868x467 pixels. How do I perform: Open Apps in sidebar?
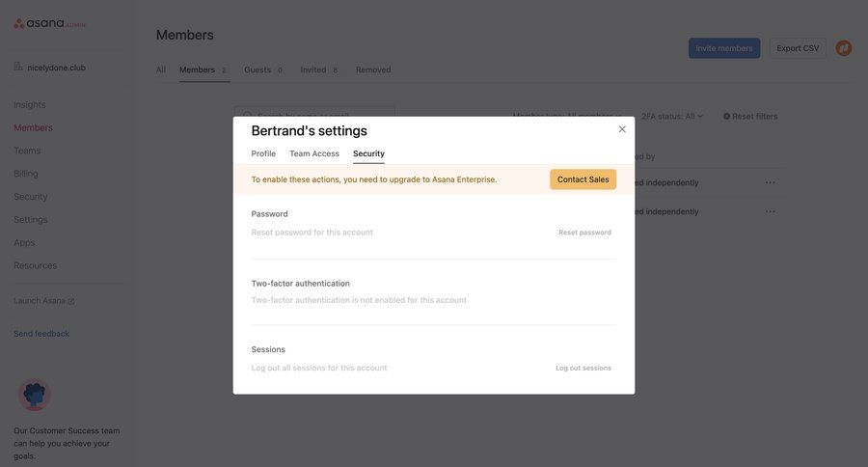pos(24,242)
